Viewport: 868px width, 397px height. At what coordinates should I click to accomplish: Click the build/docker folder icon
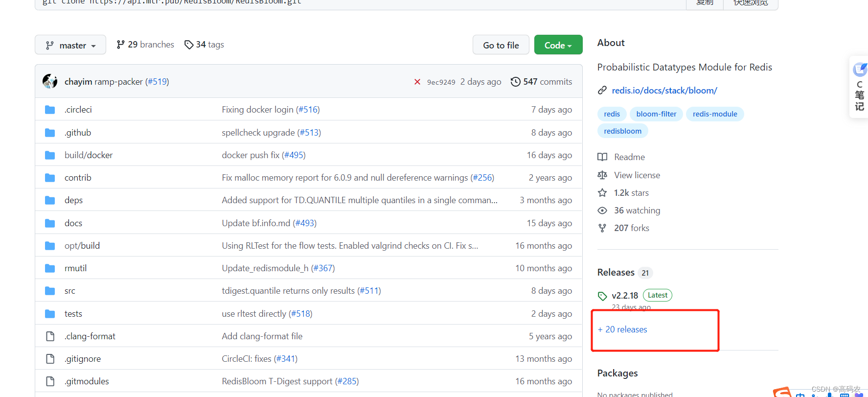click(x=50, y=155)
